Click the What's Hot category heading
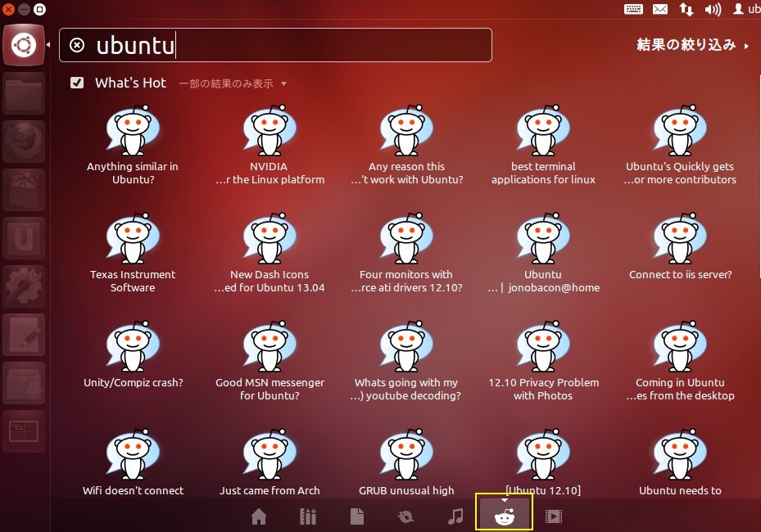 130,83
